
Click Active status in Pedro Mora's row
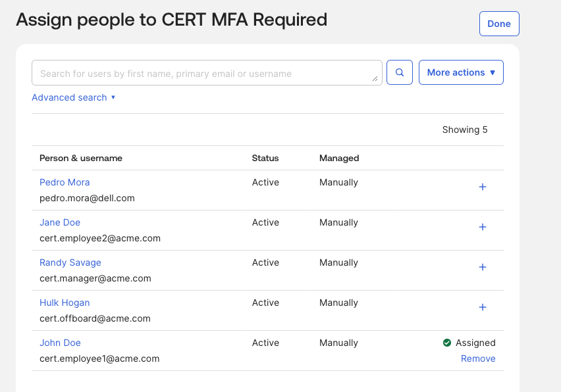point(265,182)
